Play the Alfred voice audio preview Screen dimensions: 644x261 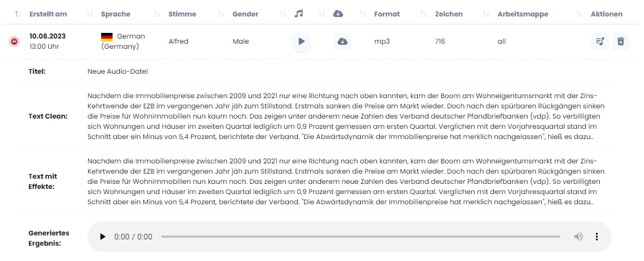click(301, 41)
